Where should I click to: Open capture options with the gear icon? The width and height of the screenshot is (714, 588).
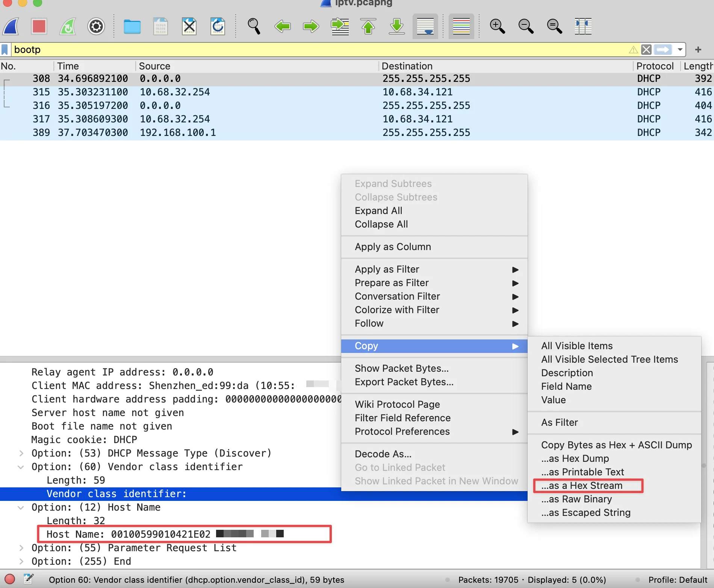tap(96, 26)
